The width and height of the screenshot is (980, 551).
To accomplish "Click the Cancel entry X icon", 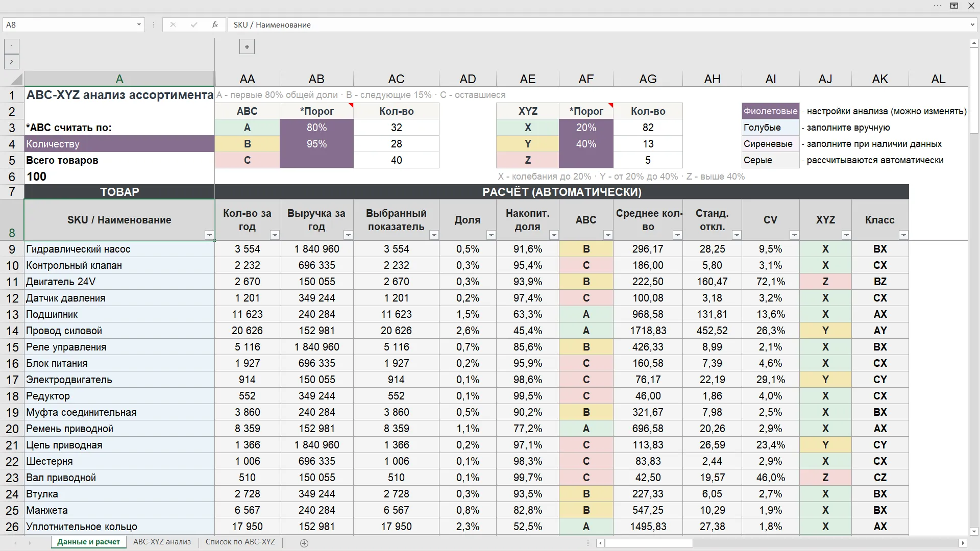I will click(173, 24).
